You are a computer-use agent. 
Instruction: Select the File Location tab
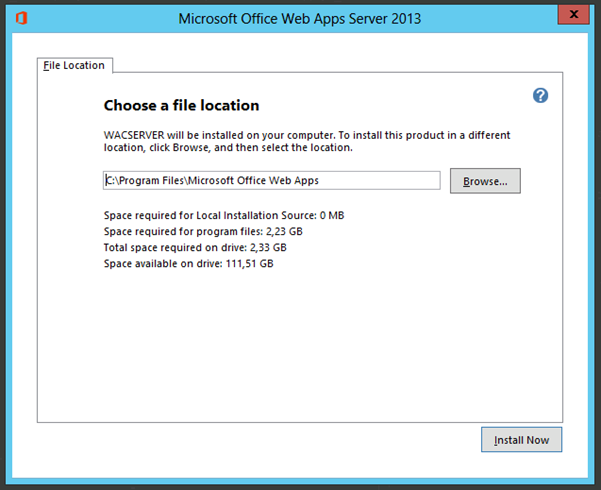point(74,66)
